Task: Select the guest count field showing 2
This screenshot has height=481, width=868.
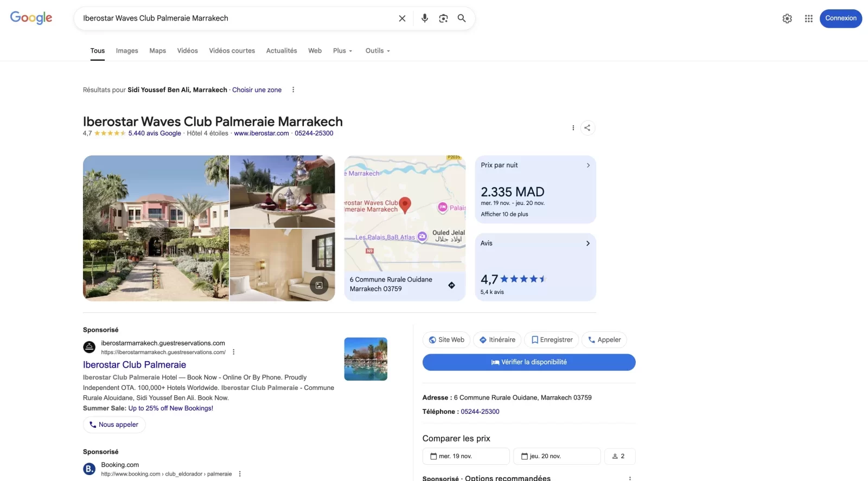Action: pyautogui.click(x=620, y=456)
